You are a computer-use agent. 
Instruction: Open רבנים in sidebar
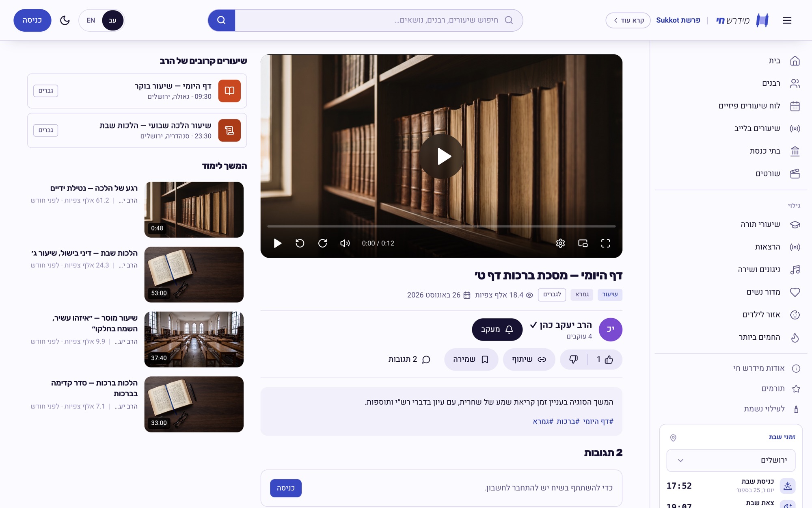pyautogui.click(x=731, y=83)
